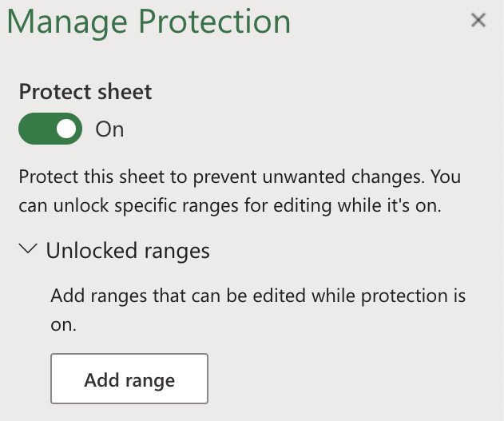Click the 'Unlocked ranges' heading text
The width and height of the screenshot is (504, 421).
128,250
